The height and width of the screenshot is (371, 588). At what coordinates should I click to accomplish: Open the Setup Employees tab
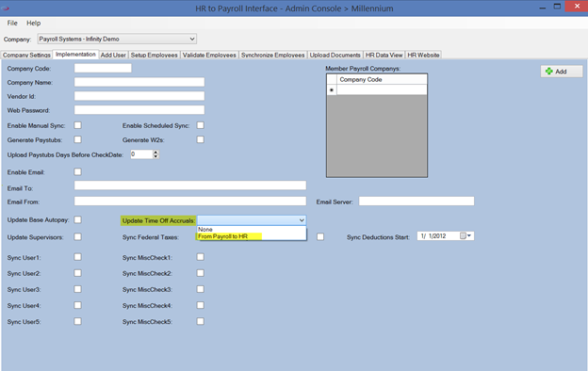pos(155,56)
